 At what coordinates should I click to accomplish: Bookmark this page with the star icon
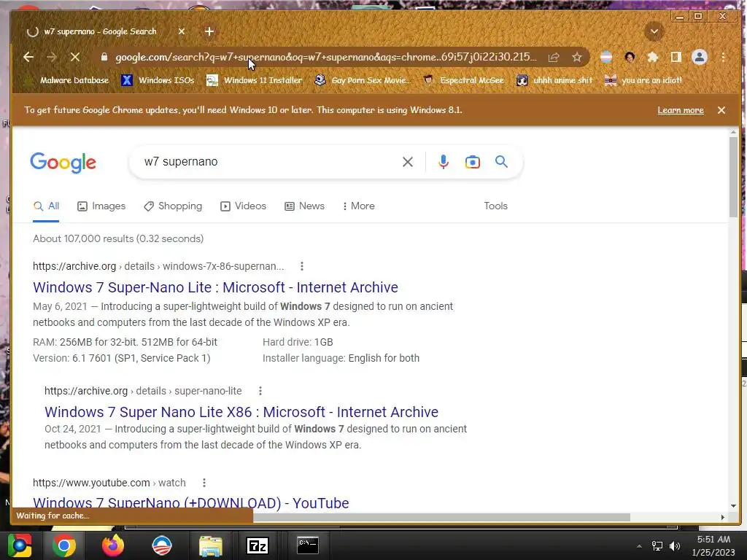pos(577,57)
